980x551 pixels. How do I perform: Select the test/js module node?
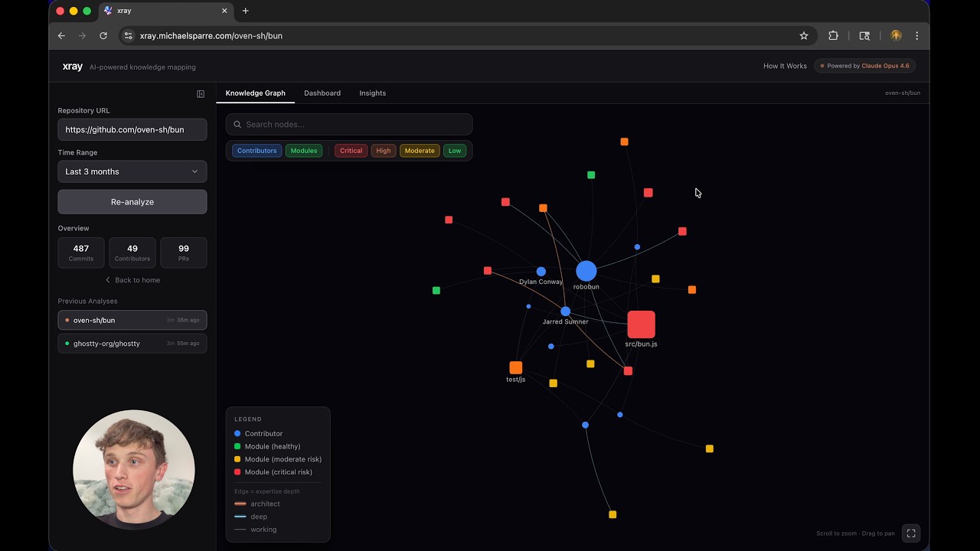[x=516, y=367]
